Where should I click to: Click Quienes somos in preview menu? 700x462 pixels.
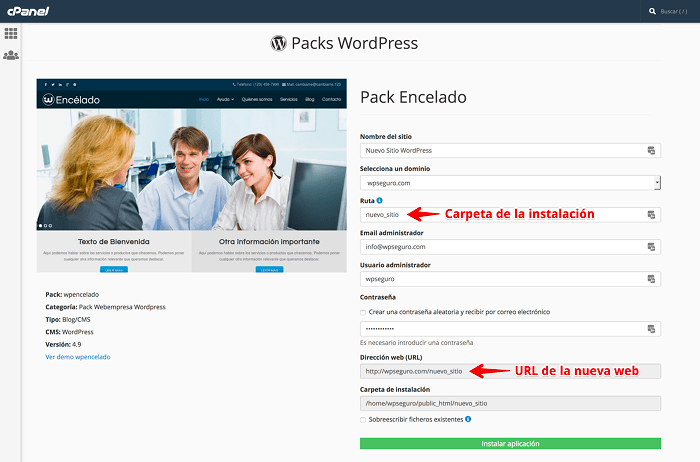point(257,99)
